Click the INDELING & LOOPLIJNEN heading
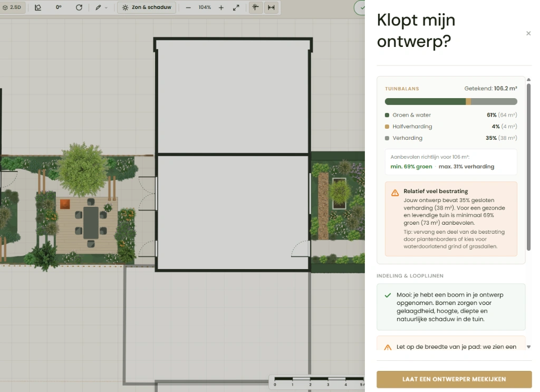 coord(410,276)
